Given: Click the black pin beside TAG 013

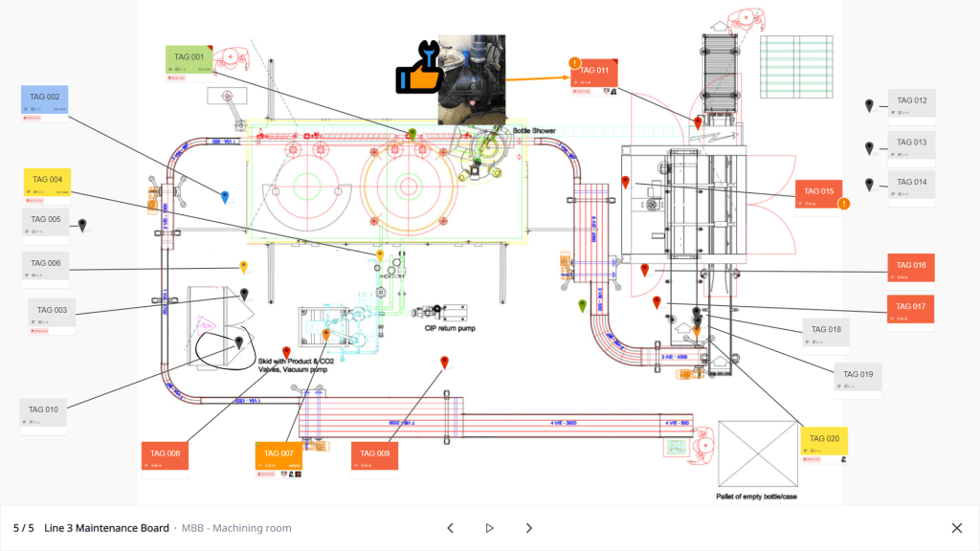Looking at the screenshot, I should (x=869, y=148).
